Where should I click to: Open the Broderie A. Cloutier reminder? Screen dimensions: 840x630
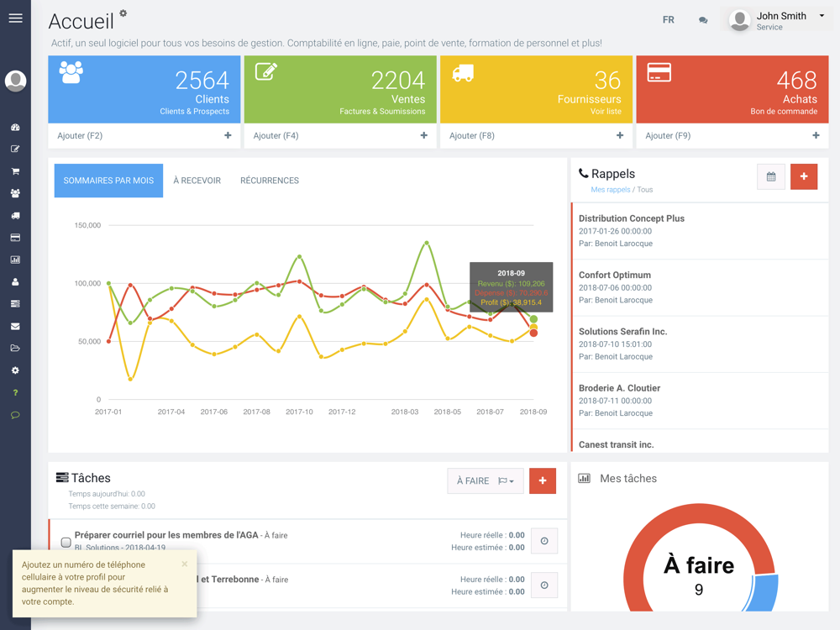click(701, 401)
